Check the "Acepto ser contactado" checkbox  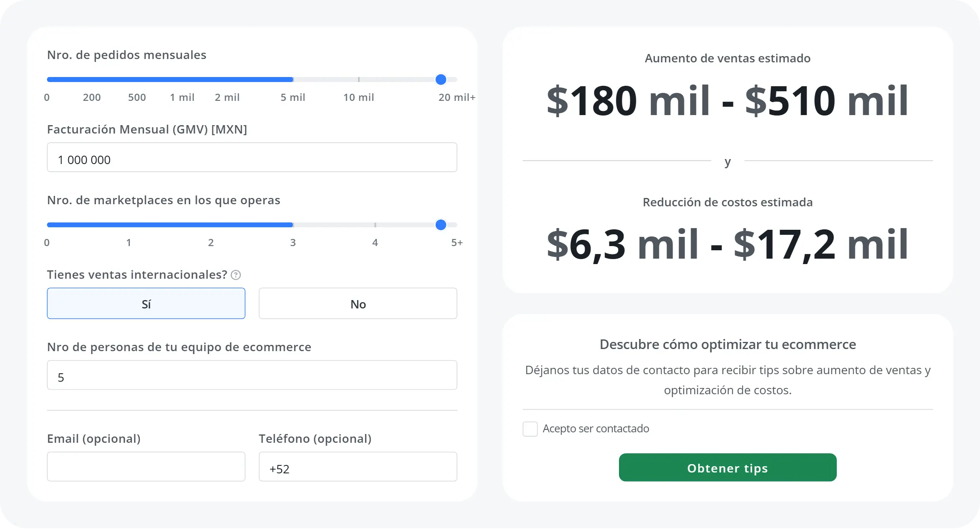pos(530,429)
